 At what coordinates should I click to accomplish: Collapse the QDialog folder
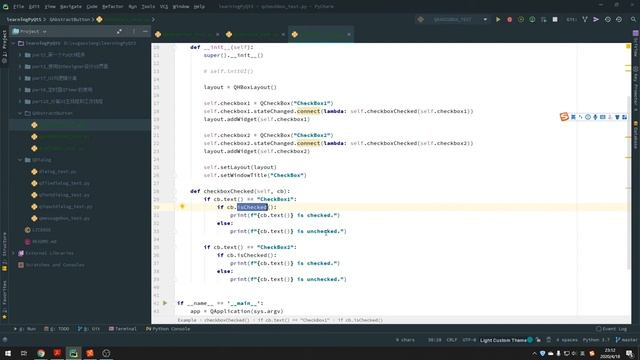coord(20,160)
